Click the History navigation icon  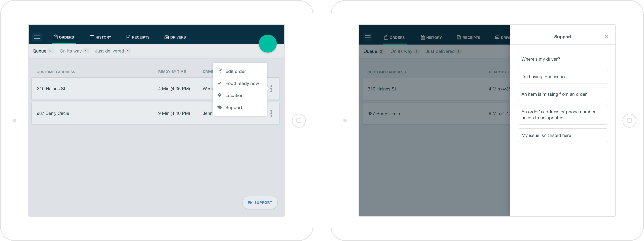point(91,37)
